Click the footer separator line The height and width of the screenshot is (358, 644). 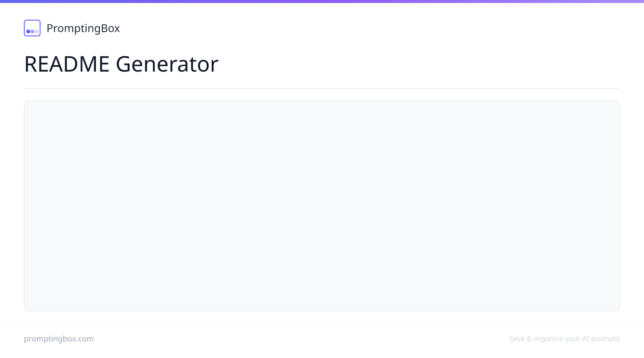[x=322, y=323]
